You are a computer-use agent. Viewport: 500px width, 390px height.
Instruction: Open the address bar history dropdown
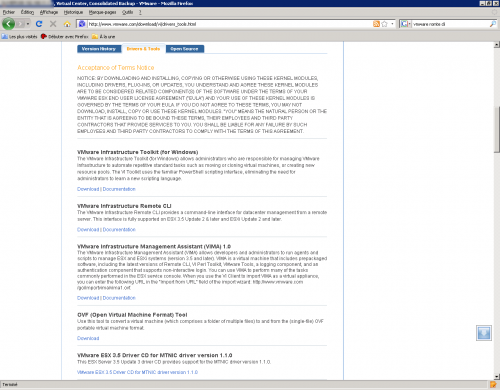click(392, 24)
